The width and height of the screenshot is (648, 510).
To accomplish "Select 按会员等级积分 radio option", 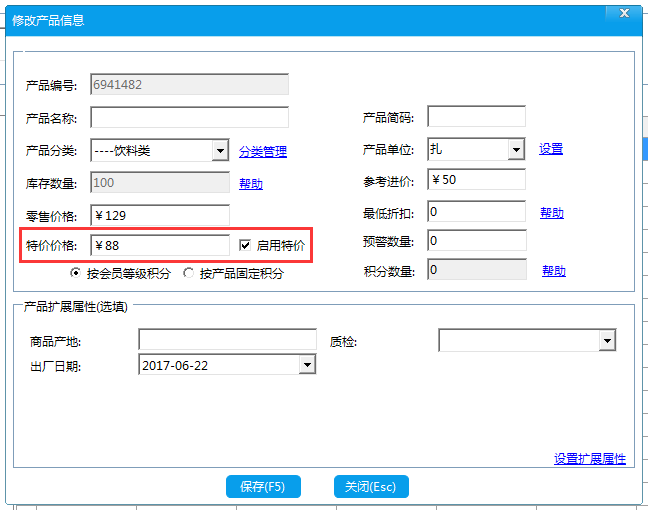I will [75, 273].
